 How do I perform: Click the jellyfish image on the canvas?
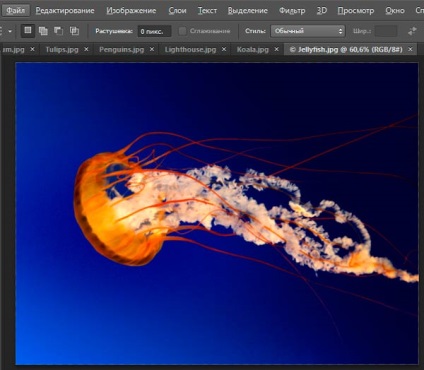point(217,213)
